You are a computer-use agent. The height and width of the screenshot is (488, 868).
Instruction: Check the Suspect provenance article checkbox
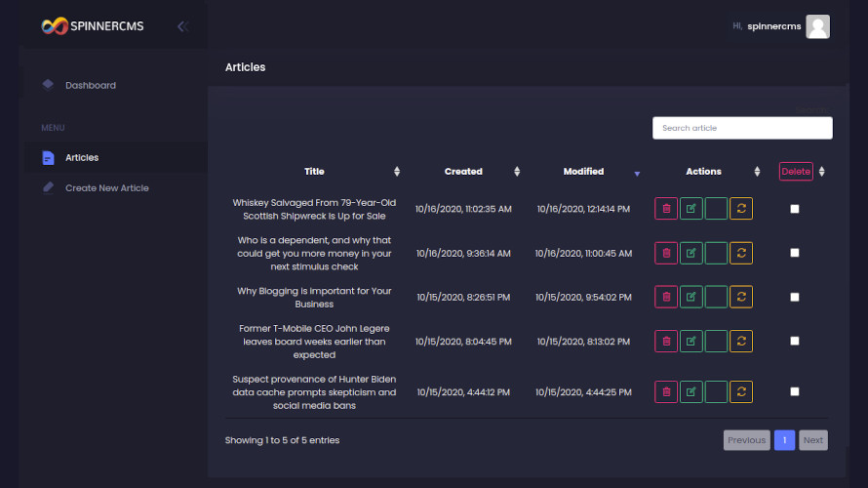(x=795, y=391)
